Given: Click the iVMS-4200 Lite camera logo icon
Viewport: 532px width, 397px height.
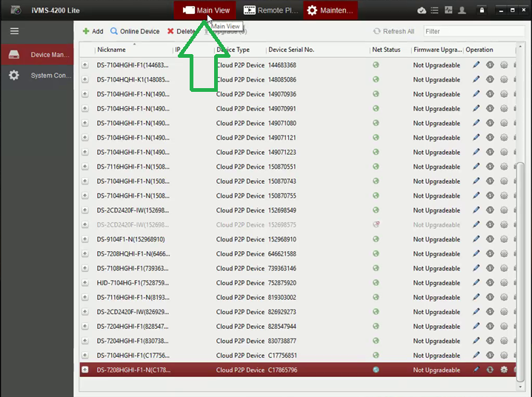Looking at the screenshot, I should click(x=16, y=10).
